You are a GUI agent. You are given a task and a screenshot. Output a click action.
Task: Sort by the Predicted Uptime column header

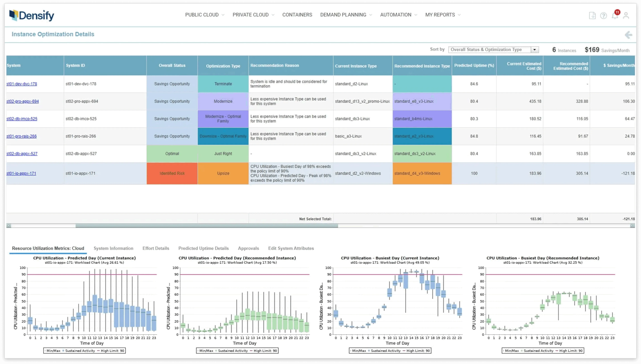pos(474,65)
